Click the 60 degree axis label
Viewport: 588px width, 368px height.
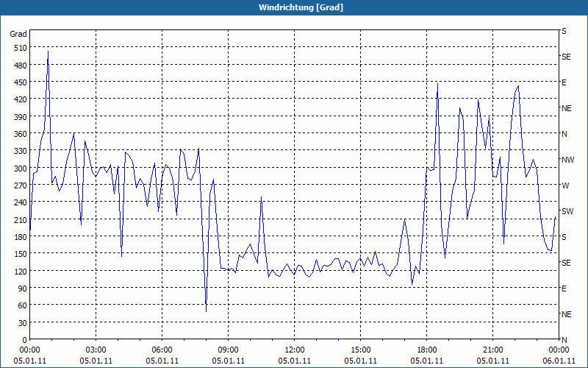click(23, 305)
